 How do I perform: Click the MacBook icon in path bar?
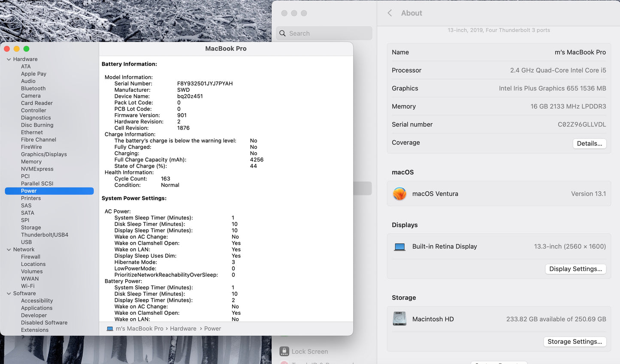tap(110, 329)
